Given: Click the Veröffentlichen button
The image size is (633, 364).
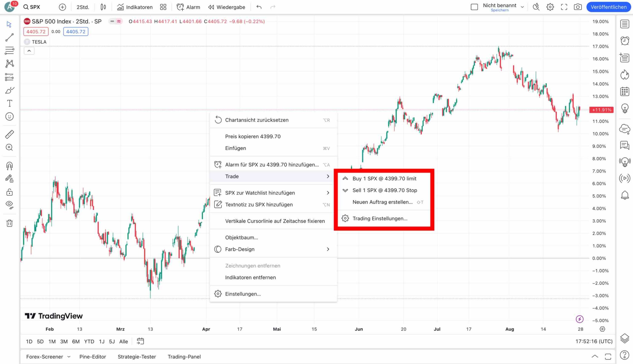Looking at the screenshot, I should [x=608, y=7].
